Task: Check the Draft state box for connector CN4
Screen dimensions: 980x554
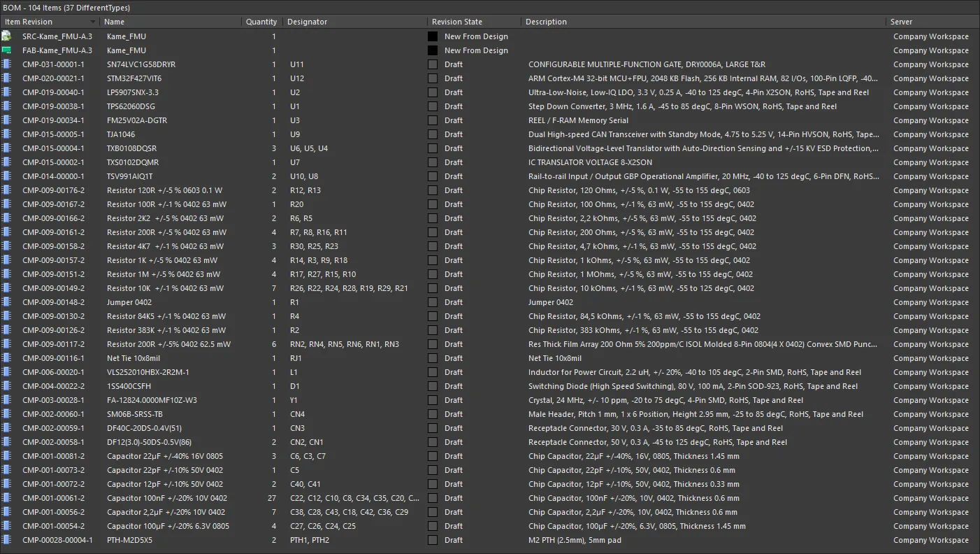Action: (432, 413)
